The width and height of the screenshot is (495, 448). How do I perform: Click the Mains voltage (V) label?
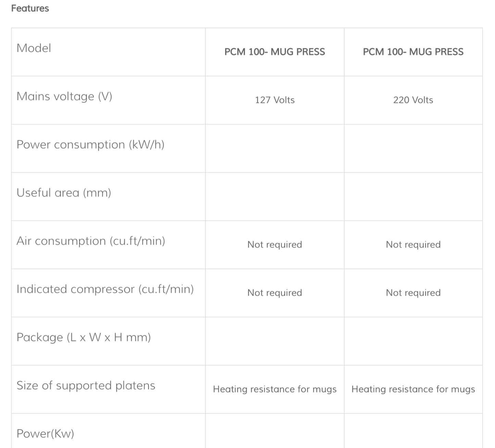tap(64, 96)
